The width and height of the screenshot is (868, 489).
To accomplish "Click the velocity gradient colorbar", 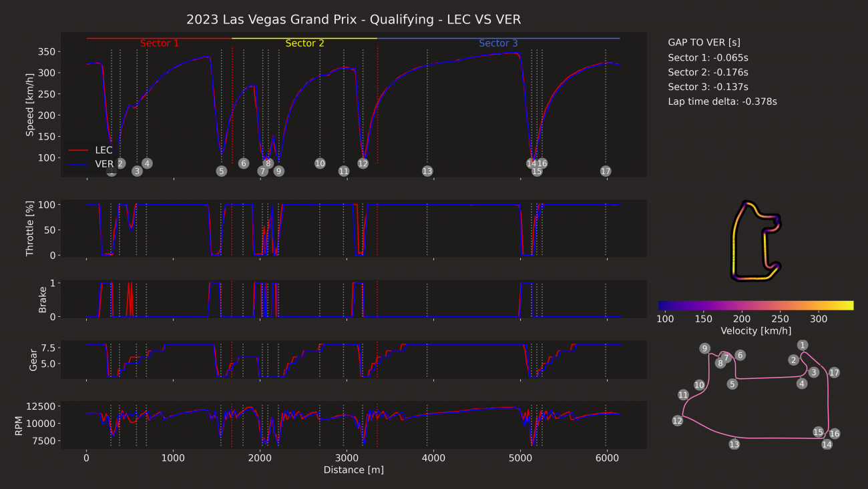I will pos(756,306).
